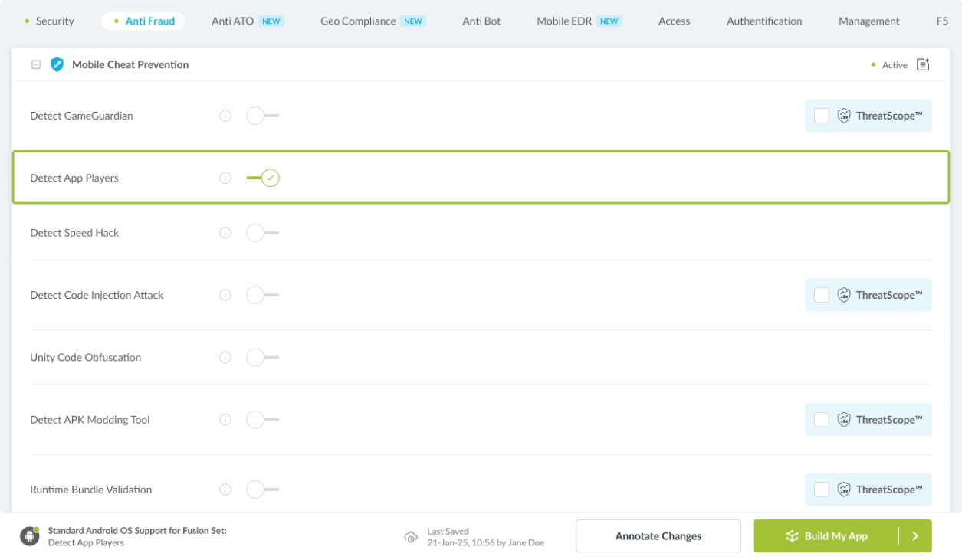
Task: Open the Build My App arrow dropdown
Action: click(915, 536)
